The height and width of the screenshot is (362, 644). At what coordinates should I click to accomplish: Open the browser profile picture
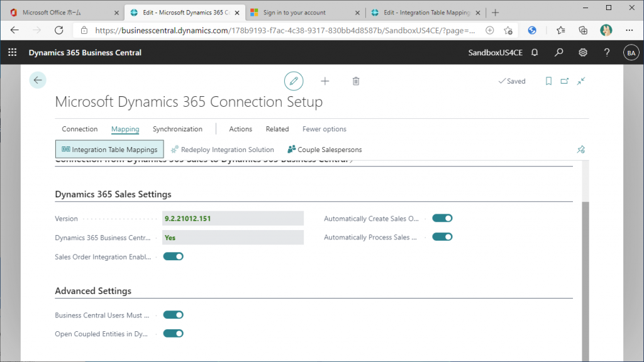pos(606,30)
